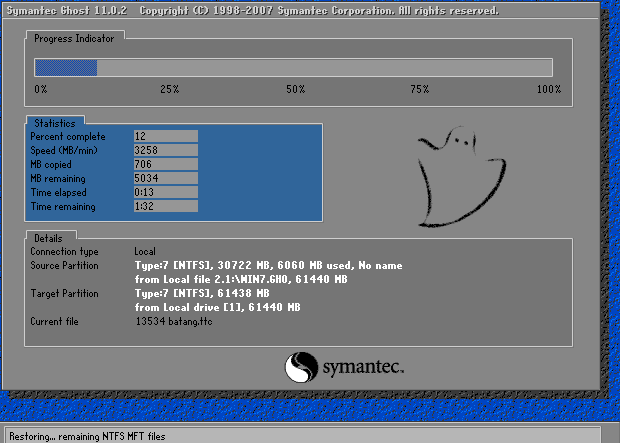Image resolution: width=620 pixels, height=443 pixels.
Task: Click the Connection type label
Action: [64, 252]
